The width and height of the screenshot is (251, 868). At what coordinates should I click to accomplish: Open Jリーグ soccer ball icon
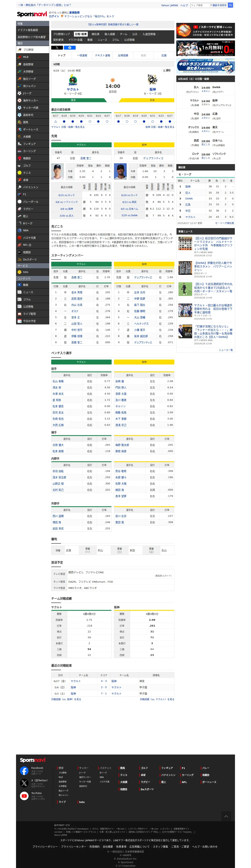[20, 93]
